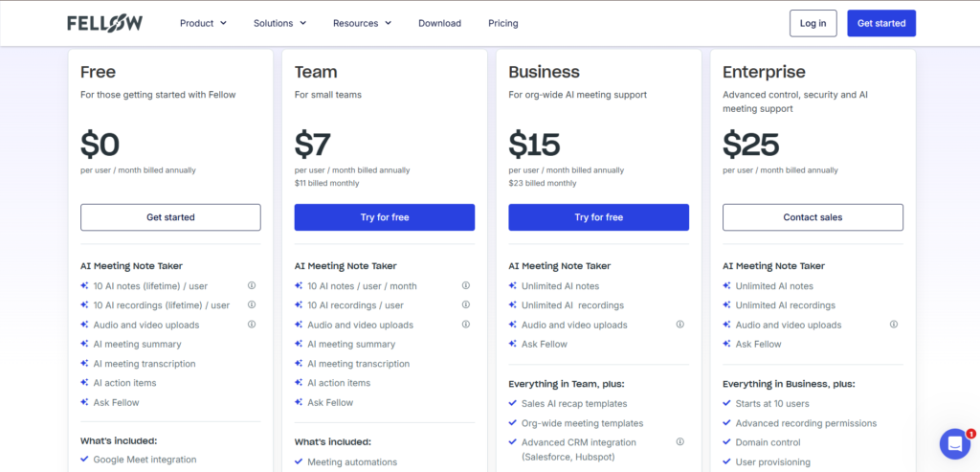Click sparkle icon next to Business Unlimited AI notes
980x472 pixels.
[x=513, y=285]
